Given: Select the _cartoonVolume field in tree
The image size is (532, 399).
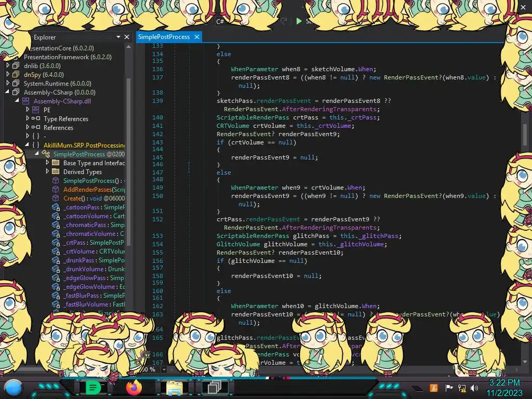Looking at the screenshot, I should (94, 216).
